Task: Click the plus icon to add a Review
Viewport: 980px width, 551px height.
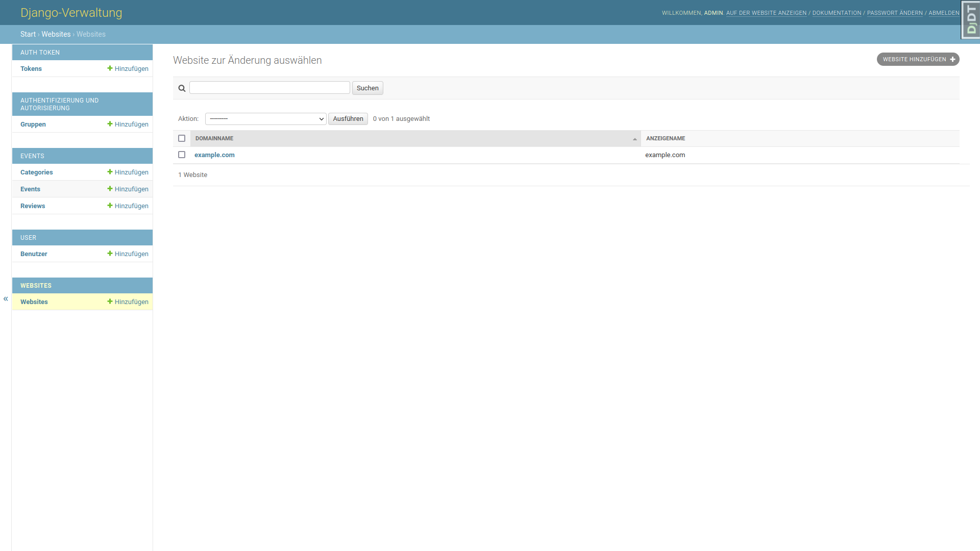Action: pyautogui.click(x=110, y=206)
